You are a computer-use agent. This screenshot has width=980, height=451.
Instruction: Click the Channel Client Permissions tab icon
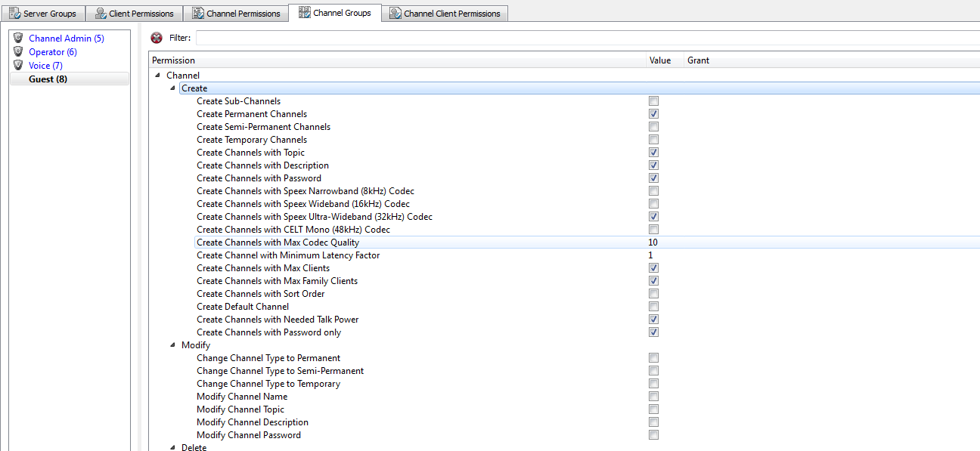click(x=395, y=14)
